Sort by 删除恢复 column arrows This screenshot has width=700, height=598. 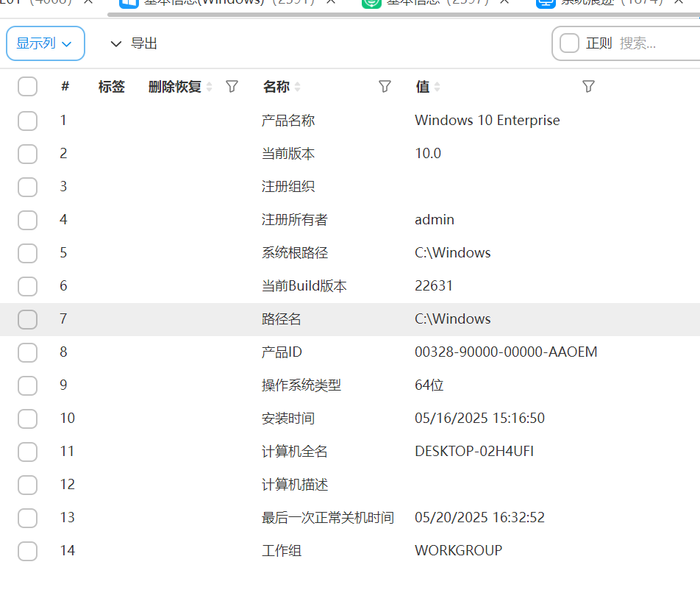click(x=210, y=88)
